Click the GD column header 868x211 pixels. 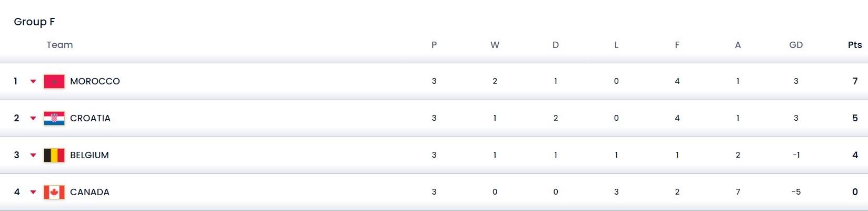tap(796, 45)
